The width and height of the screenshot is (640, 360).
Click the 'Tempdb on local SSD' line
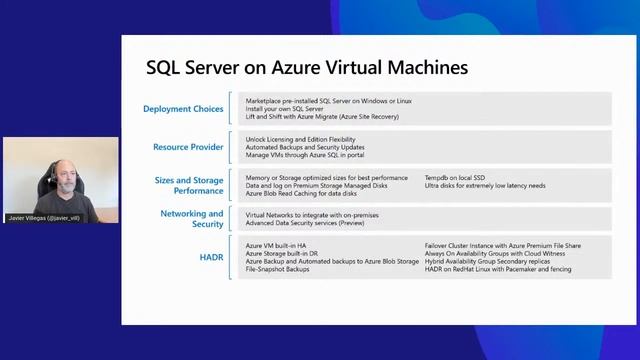(x=455, y=178)
